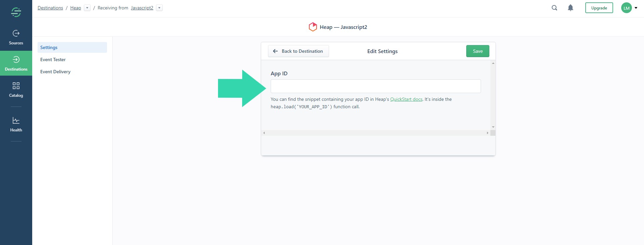Focus the App ID input field
Image resolution: width=644 pixels, height=245 pixels.
tap(376, 86)
